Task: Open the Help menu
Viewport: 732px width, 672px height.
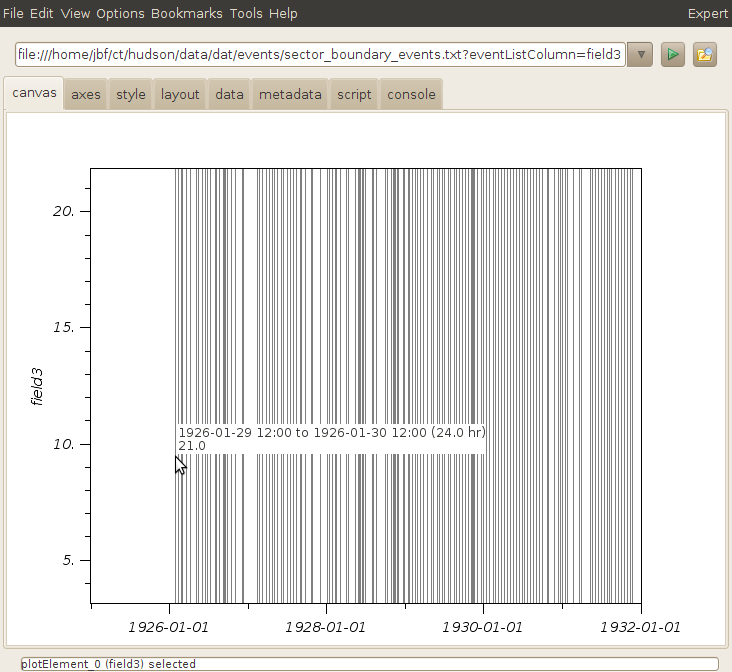Action: click(283, 13)
